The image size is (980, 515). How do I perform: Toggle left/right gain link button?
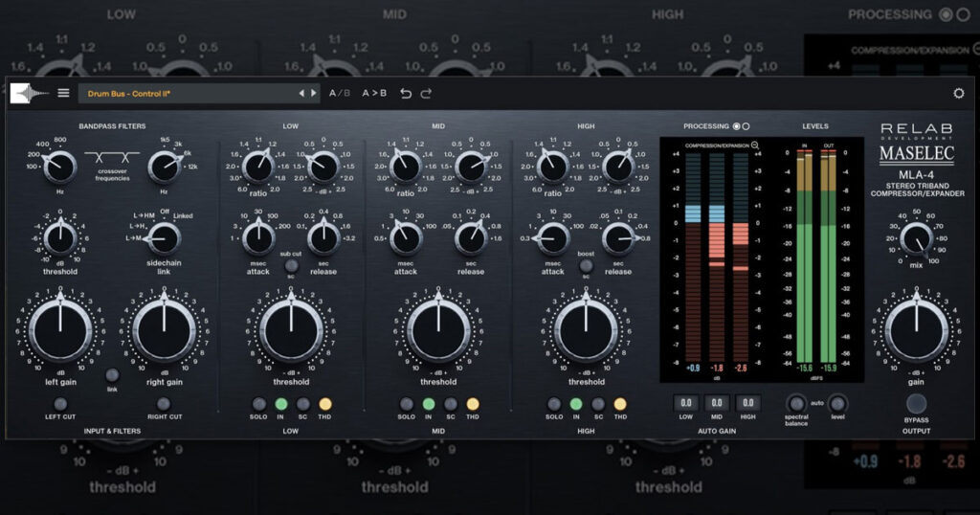[x=112, y=375]
